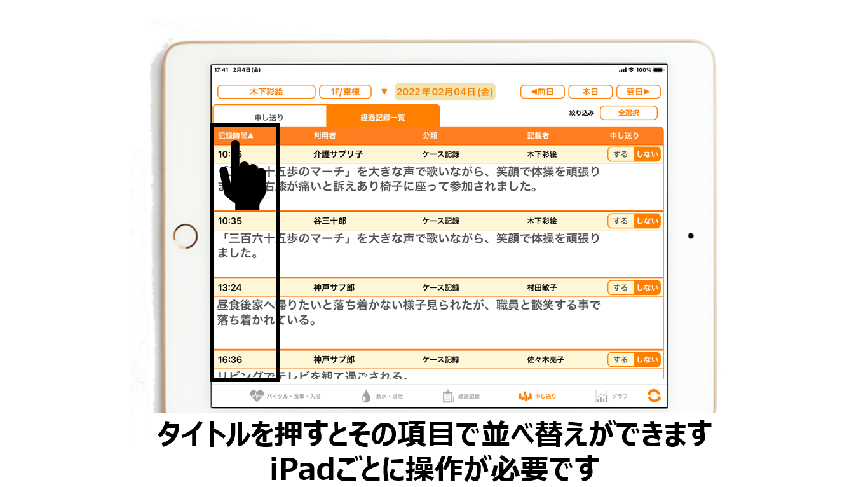This screenshot has width=868, height=487.
Task: Jump to today using the 本日 button
Action: click(589, 92)
